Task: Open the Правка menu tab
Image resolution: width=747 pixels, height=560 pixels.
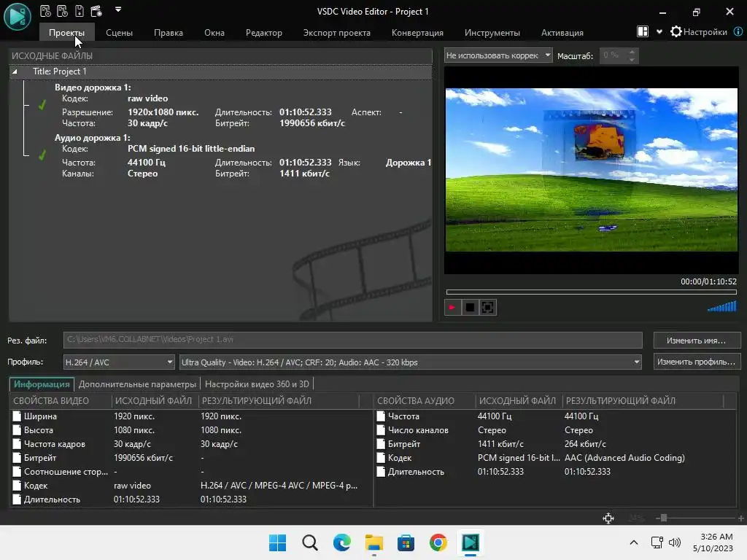Action: pyautogui.click(x=169, y=32)
